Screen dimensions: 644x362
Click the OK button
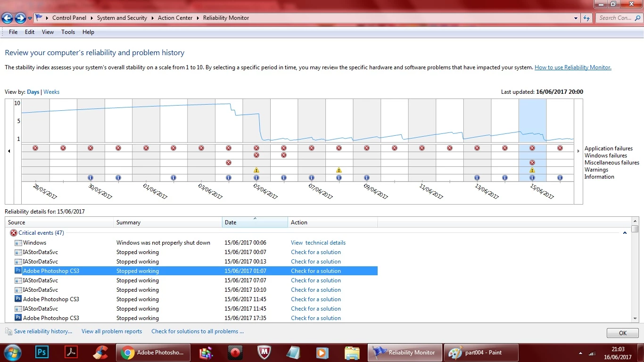pos(622,333)
